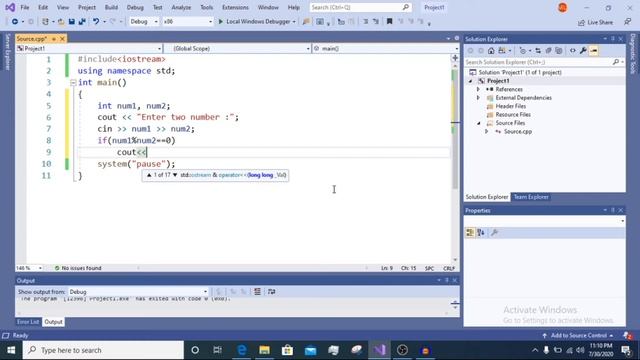Click Alphabetical sort icon in Properties panel
Image resolution: width=640 pixels, height=360 pixels.
pos(481,233)
